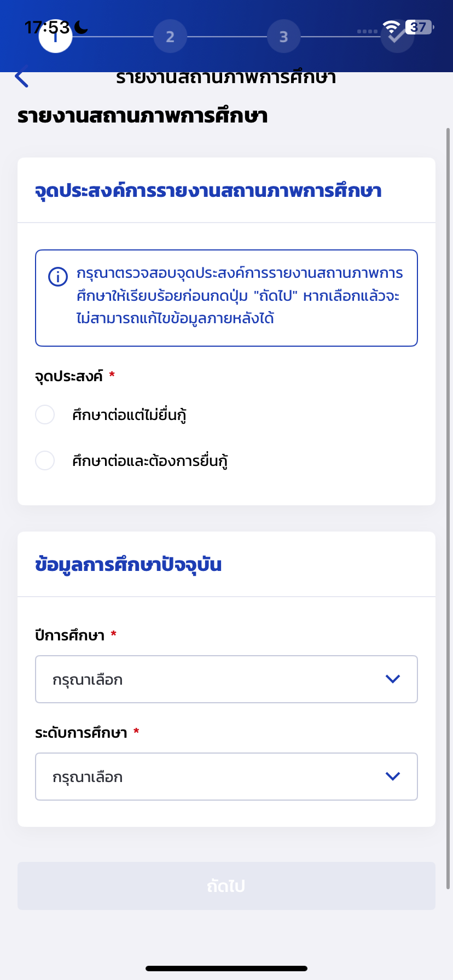Tap the blue notice message box

(x=226, y=298)
